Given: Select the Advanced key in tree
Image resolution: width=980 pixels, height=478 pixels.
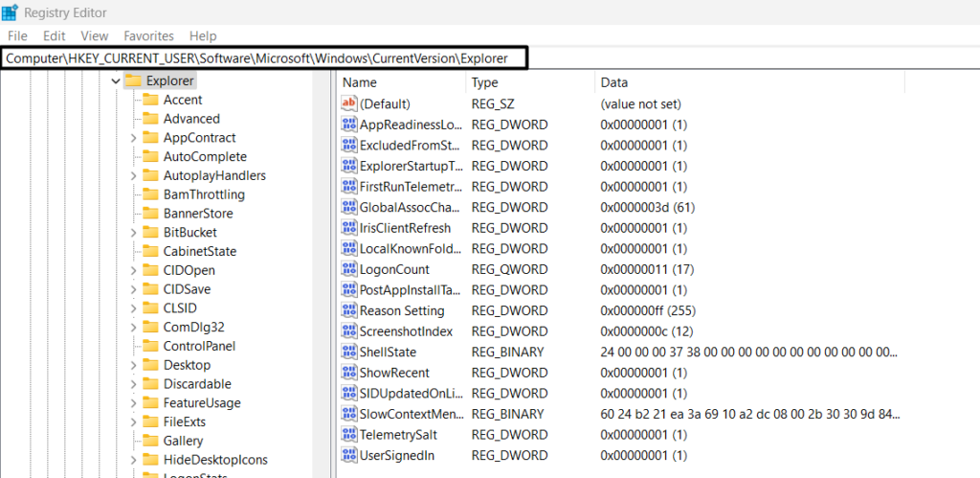Looking at the screenshot, I should pos(191,119).
